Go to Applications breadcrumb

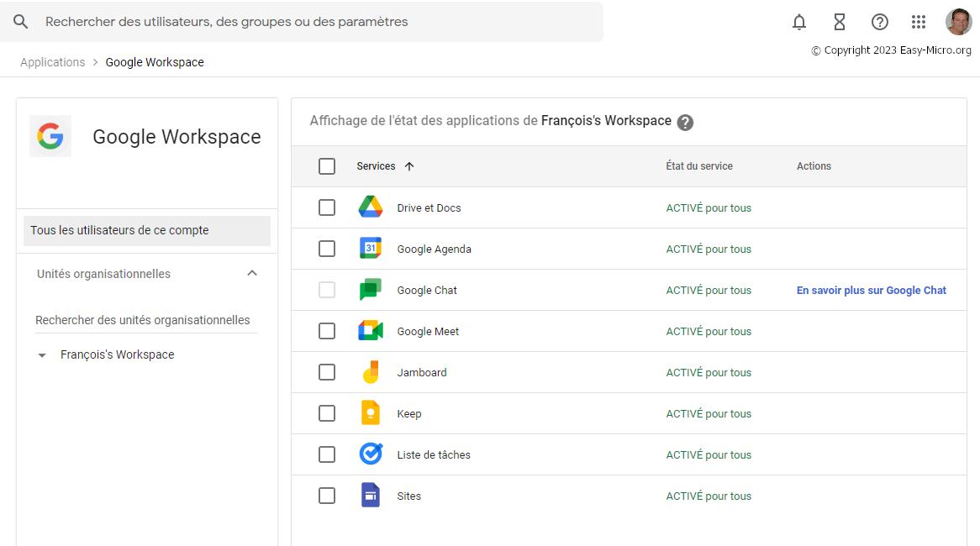point(52,62)
